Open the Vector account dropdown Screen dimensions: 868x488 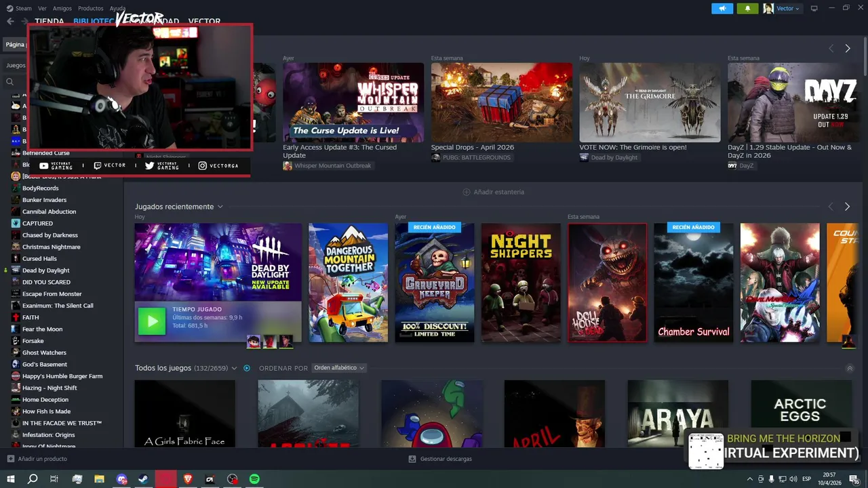coord(782,8)
